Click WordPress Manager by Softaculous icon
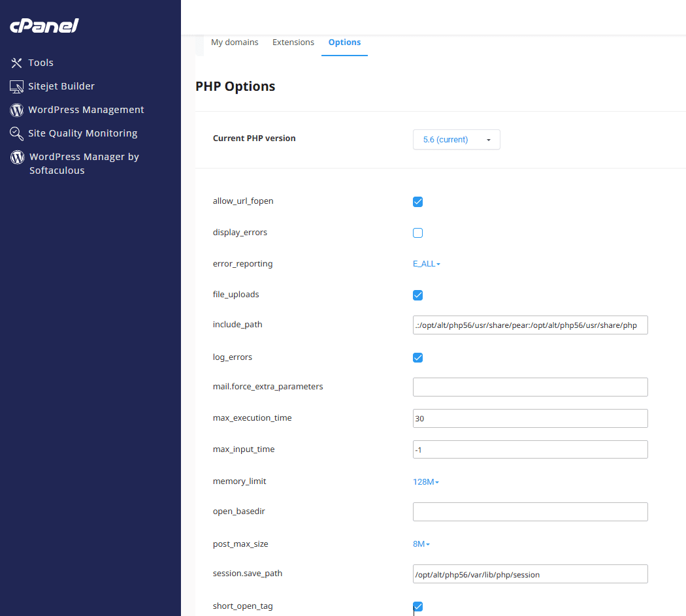The width and height of the screenshot is (686, 616). tap(18, 157)
